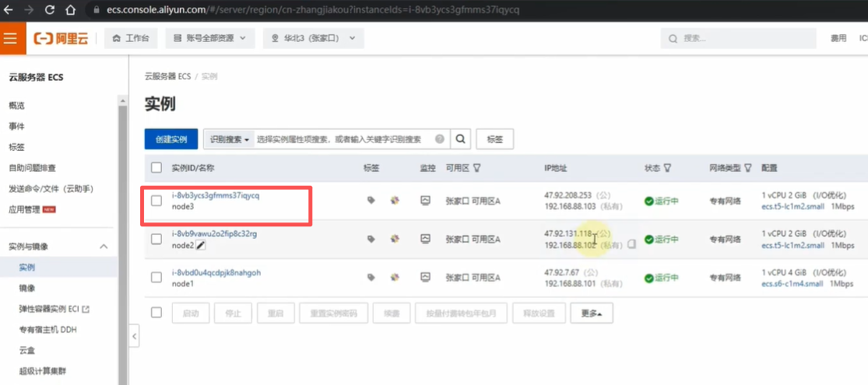Open the monitoring chart icon for node2
The height and width of the screenshot is (385, 868).
pyautogui.click(x=425, y=239)
